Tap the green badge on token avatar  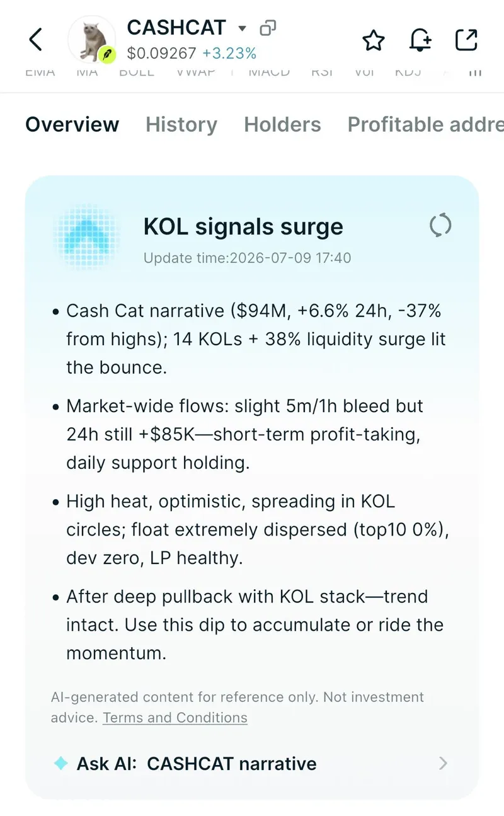click(x=108, y=55)
